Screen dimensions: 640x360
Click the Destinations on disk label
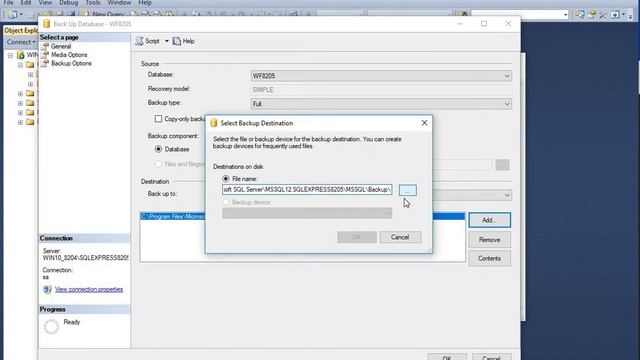tap(238, 167)
